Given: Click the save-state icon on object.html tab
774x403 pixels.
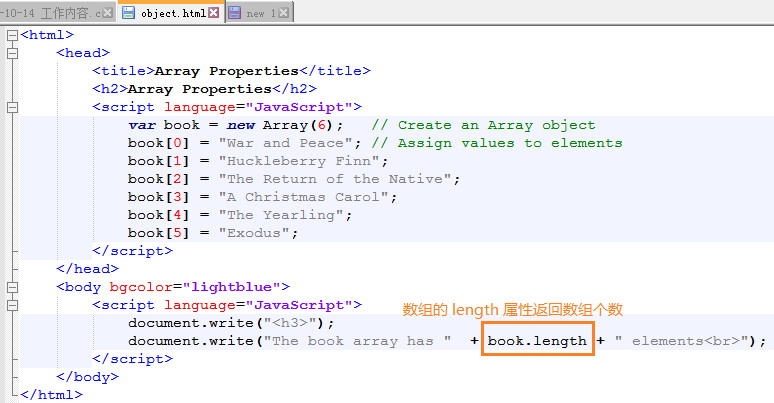Looking at the screenshot, I should point(128,13).
